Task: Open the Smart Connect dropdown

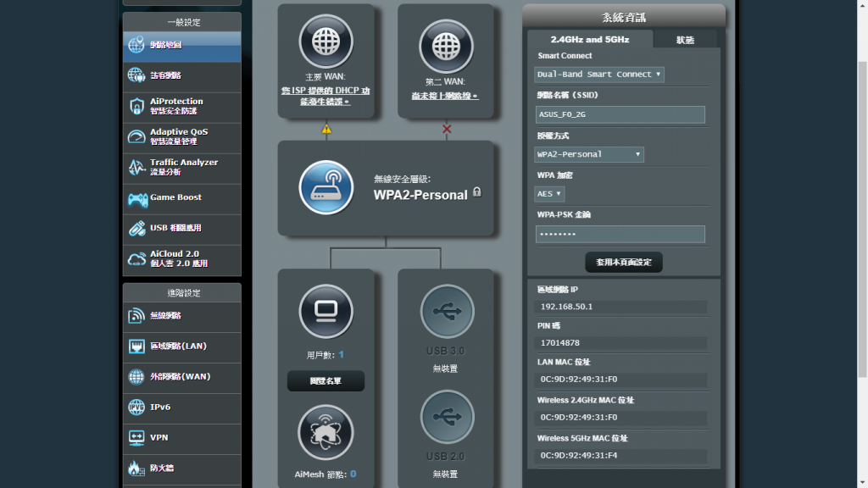Action: (x=599, y=75)
